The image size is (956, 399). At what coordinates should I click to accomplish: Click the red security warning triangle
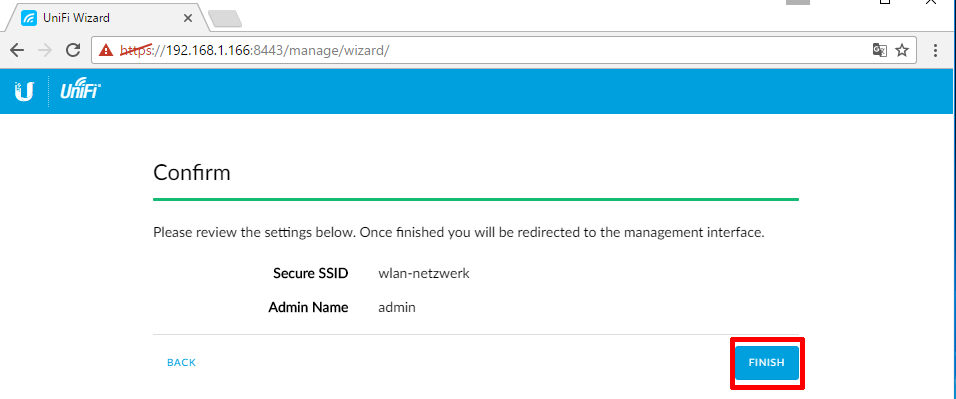pyautogui.click(x=107, y=50)
